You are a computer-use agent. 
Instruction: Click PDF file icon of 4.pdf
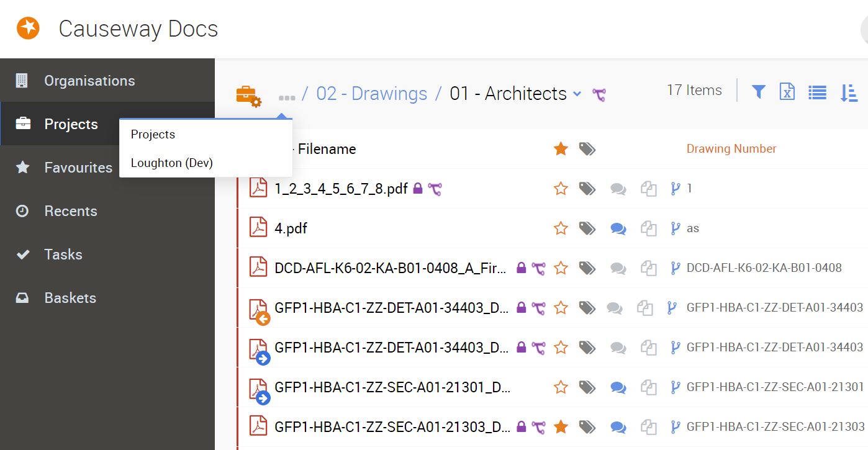[x=258, y=227]
